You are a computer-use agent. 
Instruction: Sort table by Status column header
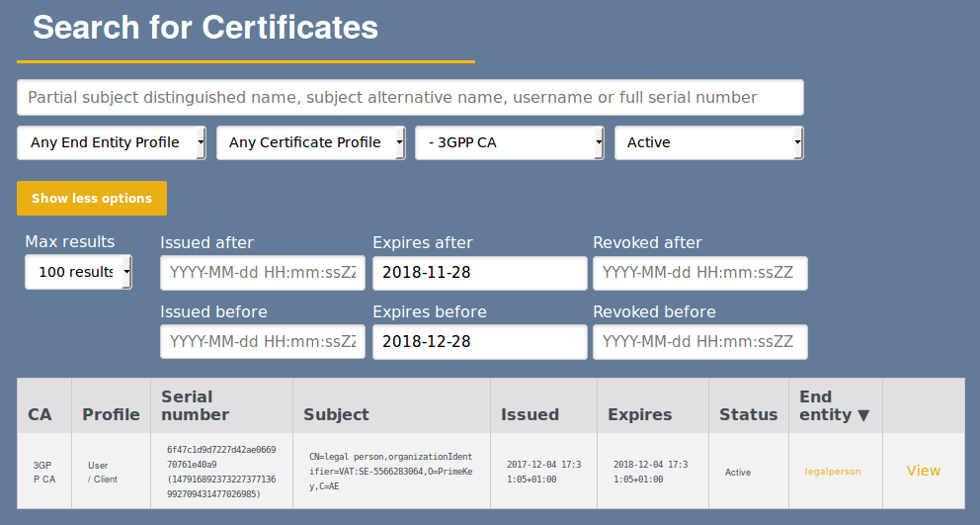(748, 415)
